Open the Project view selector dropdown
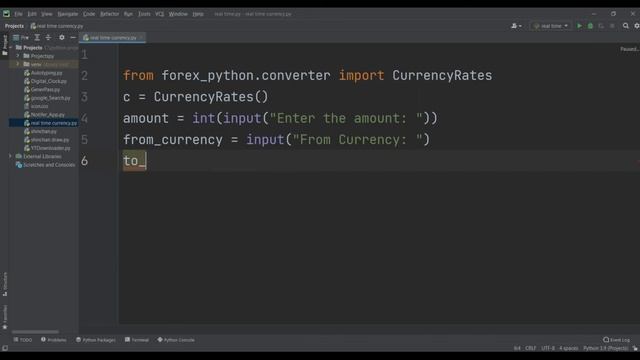 pyautogui.click(x=21, y=37)
